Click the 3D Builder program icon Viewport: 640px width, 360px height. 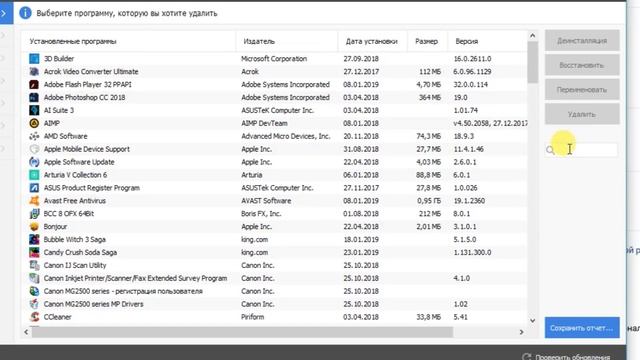34,59
